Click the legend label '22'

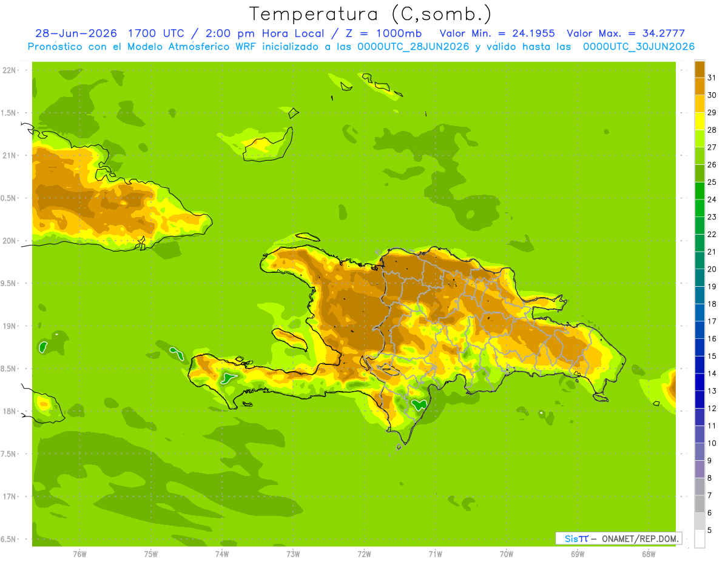coord(712,234)
